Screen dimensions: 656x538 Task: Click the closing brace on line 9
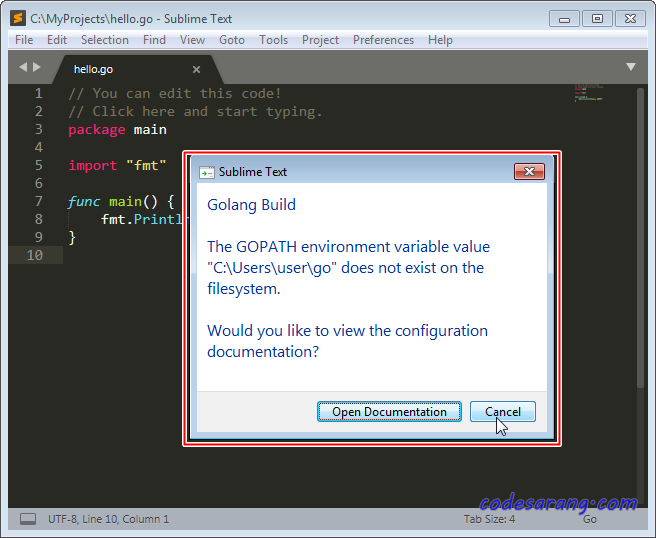pos(72,238)
